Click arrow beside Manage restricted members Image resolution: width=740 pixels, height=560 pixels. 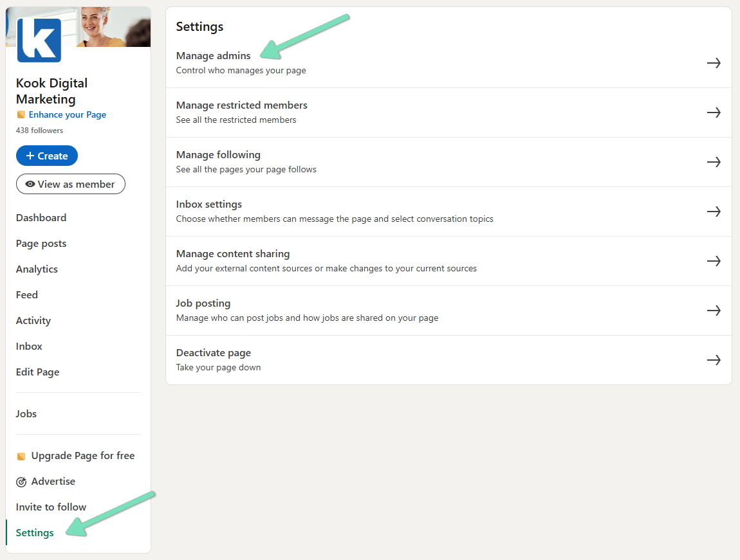click(x=714, y=113)
